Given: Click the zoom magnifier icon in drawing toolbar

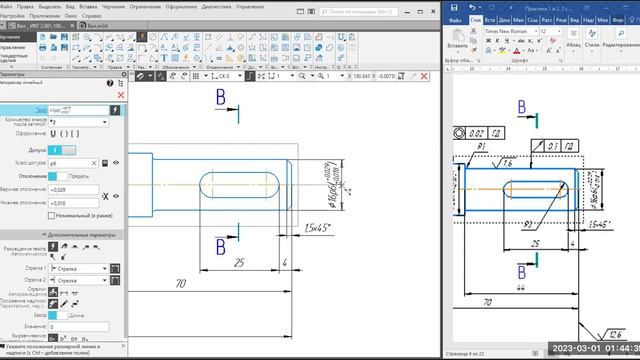Looking at the screenshot, I should click(x=302, y=76).
